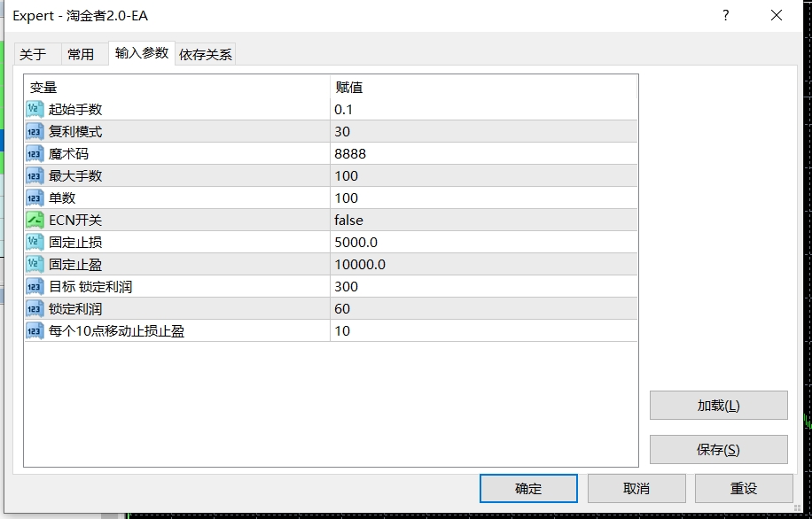812x519 pixels.
Task: Select the 魔术码 value 8888 cell
Action: [x=483, y=153]
